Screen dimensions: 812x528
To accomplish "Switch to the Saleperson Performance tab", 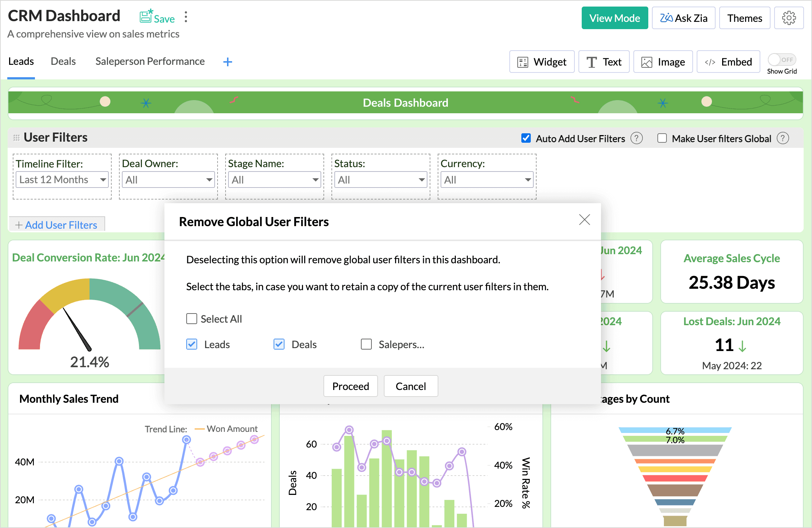I will pyautogui.click(x=150, y=61).
